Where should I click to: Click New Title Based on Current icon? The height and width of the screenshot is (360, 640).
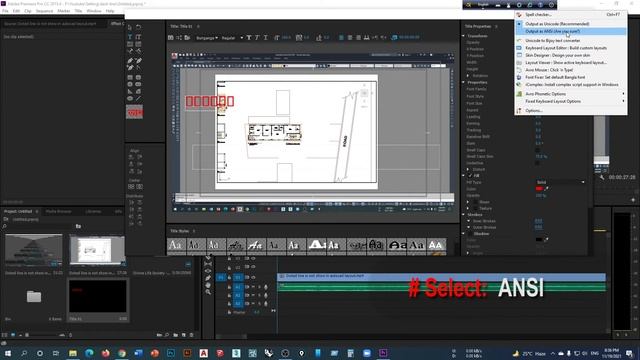[171, 38]
